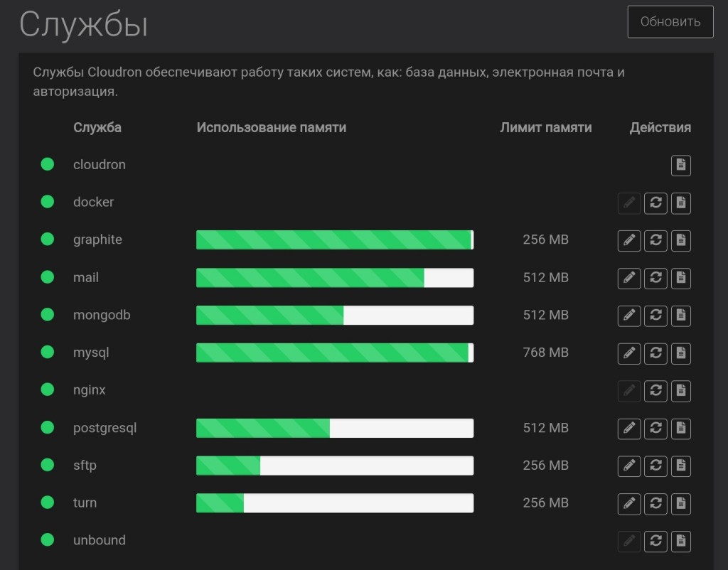Restart the mongodb service
Screen dimensions: 728x570
tap(655, 316)
